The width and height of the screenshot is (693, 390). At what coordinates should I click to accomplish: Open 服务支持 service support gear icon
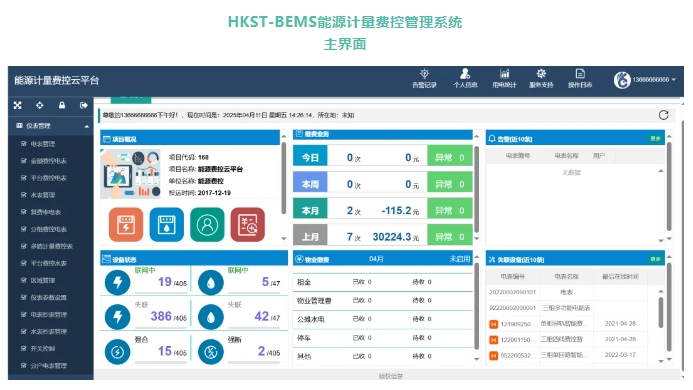point(541,78)
